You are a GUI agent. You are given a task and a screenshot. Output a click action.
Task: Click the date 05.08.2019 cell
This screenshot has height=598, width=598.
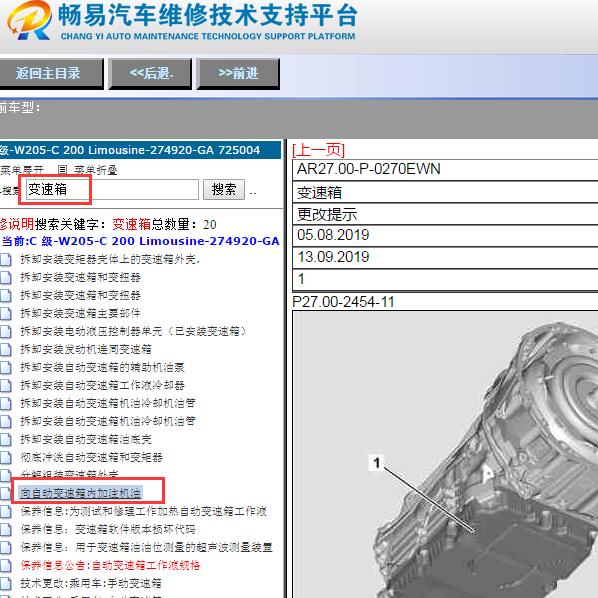pyautogui.click(x=445, y=235)
